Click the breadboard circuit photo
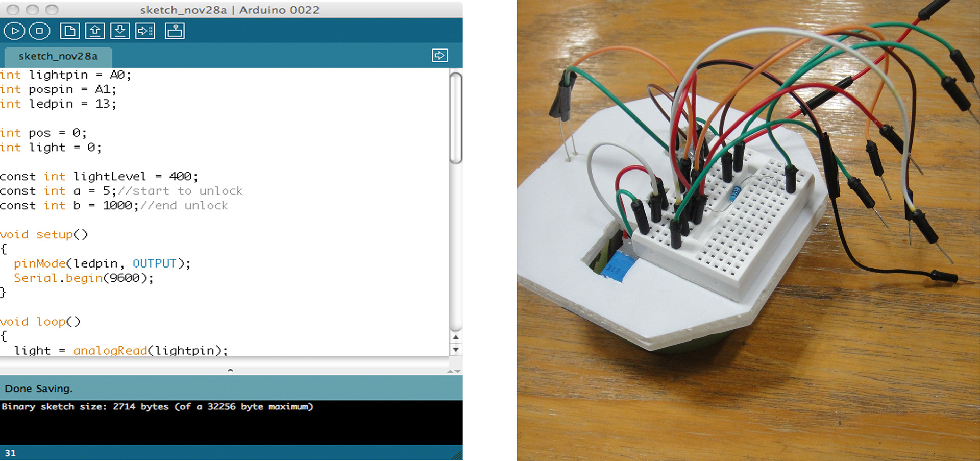This screenshot has width=980, height=461. (748, 230)
